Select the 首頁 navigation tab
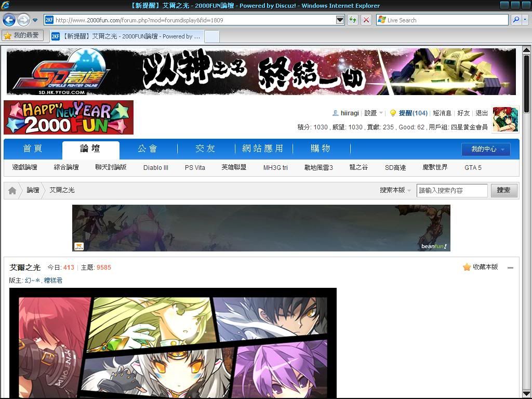The width and height of the screenshot is (532, 399). click(x=33, y=149)
